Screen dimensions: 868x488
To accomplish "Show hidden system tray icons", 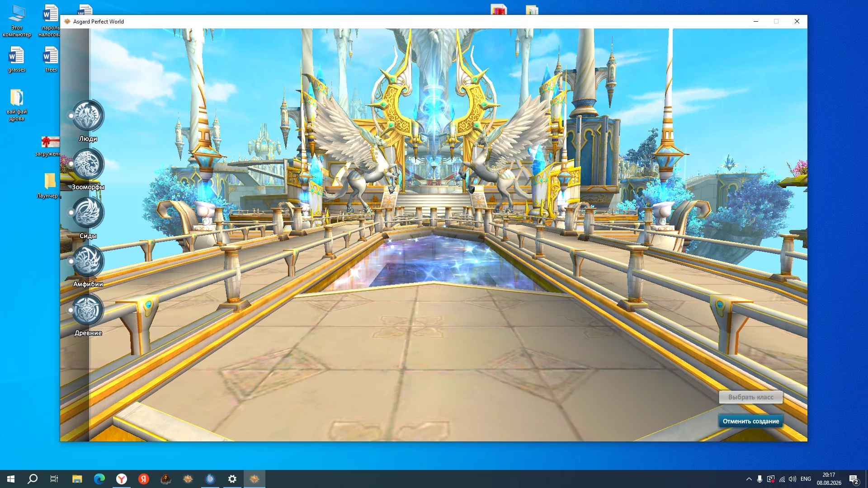I will 749,479.
